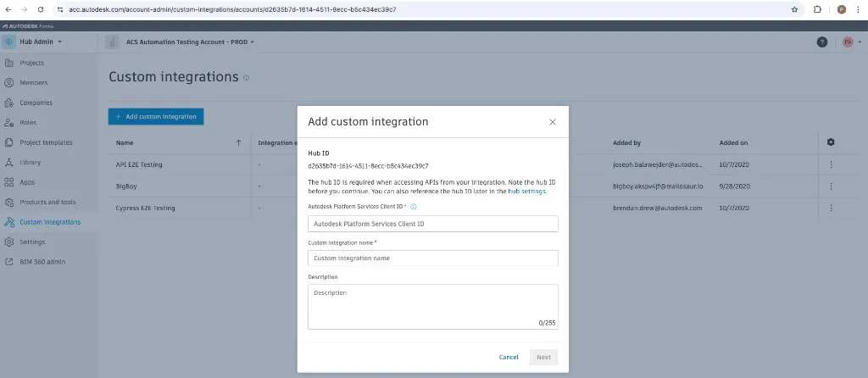Click the BIM 360 admin external-link icon
The image size is (868, 378).
click(x=8, y=262)
